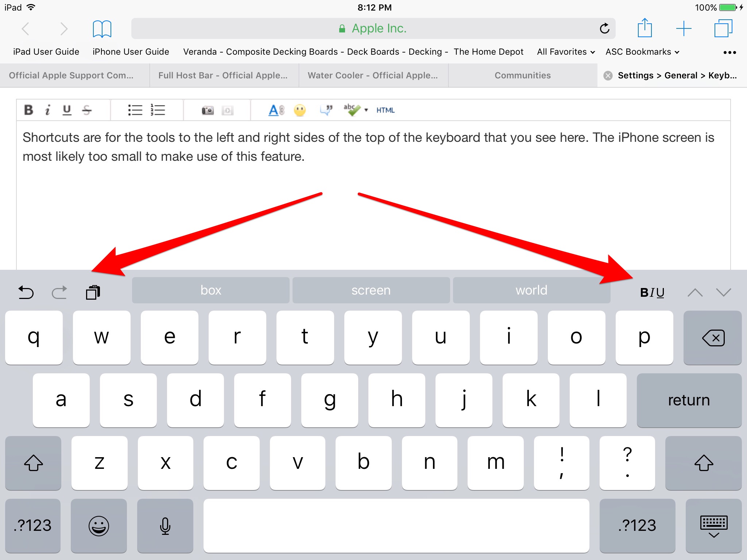Click the quote insert icon

click(326, 110)
